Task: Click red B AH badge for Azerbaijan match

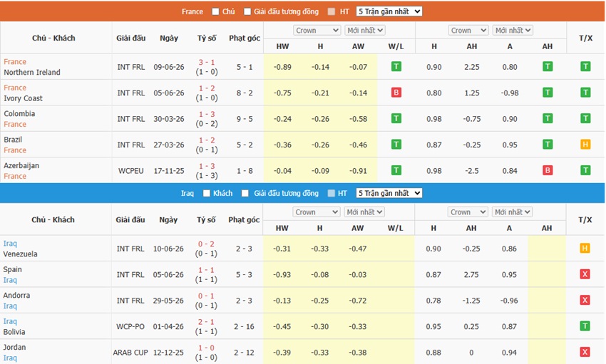Action: [548, 170]
